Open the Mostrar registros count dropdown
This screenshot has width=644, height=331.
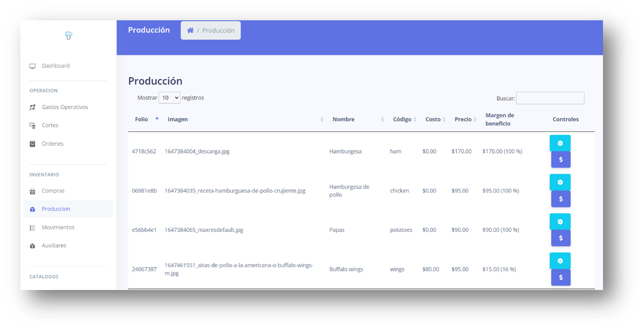(x=169, y=98)
